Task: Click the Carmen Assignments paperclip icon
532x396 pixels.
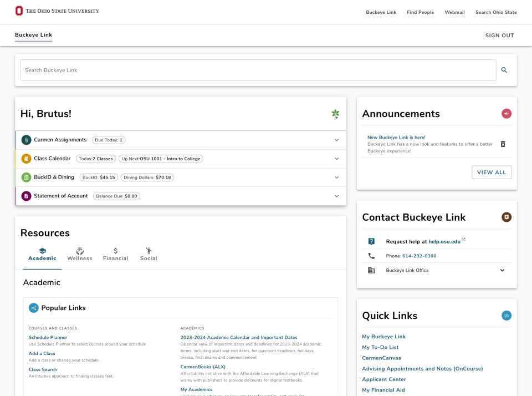Action: [x=26, y=140]
